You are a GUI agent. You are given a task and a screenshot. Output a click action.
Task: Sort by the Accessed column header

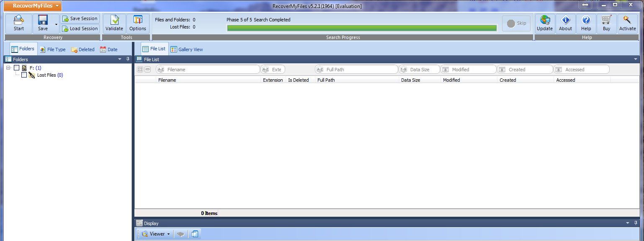(x=582, y=80)
